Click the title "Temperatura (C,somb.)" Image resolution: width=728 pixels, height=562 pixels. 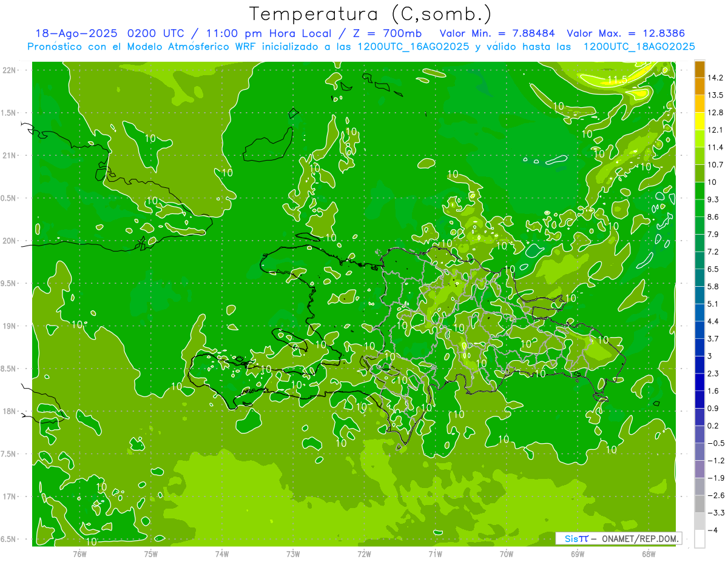coord(371,14)
